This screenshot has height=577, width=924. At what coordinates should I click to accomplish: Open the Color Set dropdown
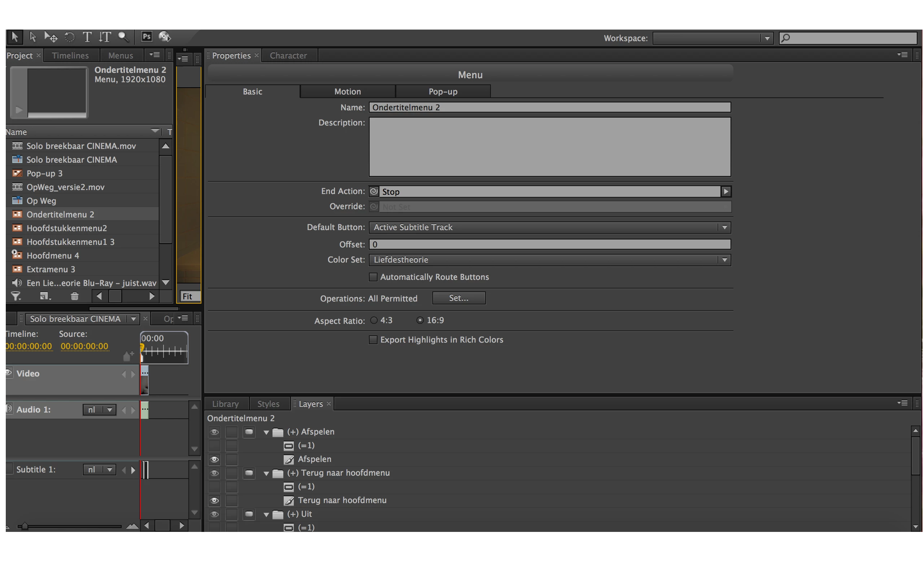pos(724,260)
